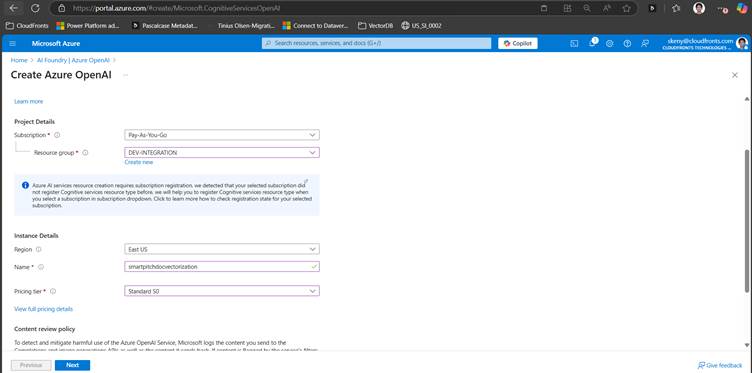This screenshot has height=373, width=752.
Task: Open the Help question mark icon
Action: 627,44
